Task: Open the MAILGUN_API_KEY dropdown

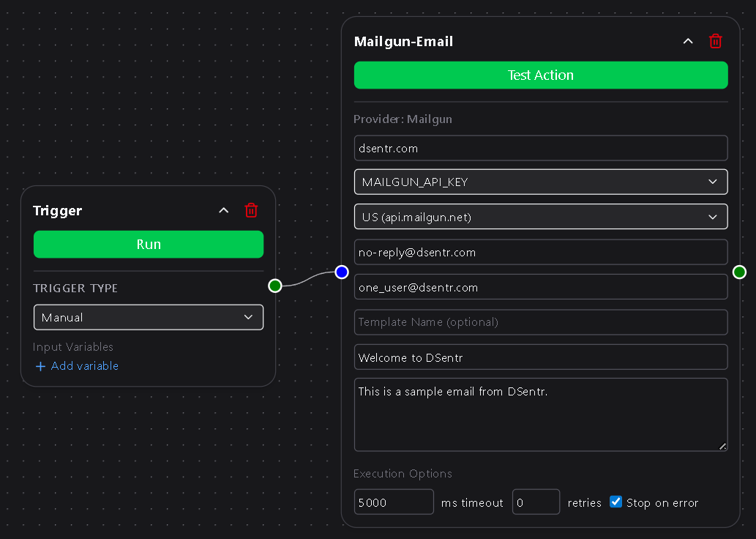Action: coord(541,182)
